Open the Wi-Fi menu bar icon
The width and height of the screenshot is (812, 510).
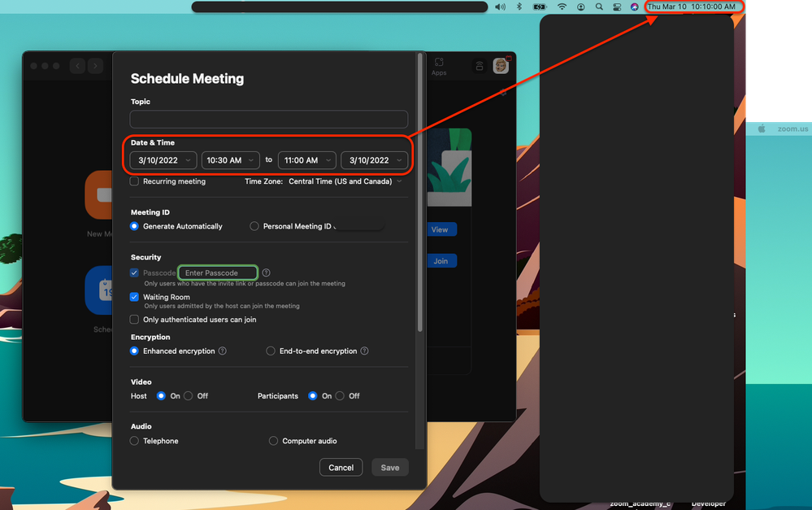[561, 7]
